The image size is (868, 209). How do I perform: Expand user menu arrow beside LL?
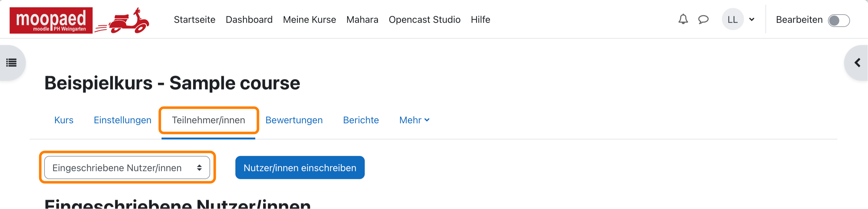(752, 20)
